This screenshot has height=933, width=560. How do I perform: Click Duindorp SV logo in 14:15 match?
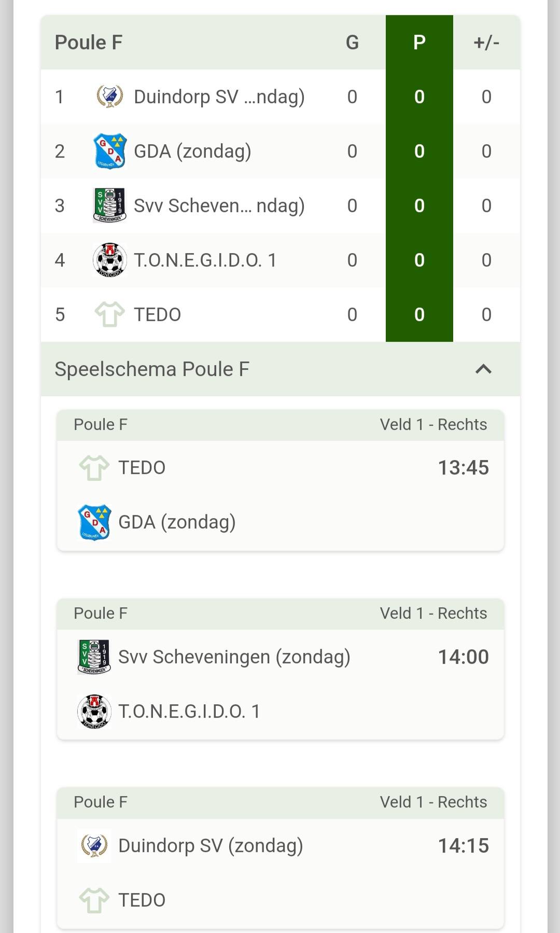(94, 845)
